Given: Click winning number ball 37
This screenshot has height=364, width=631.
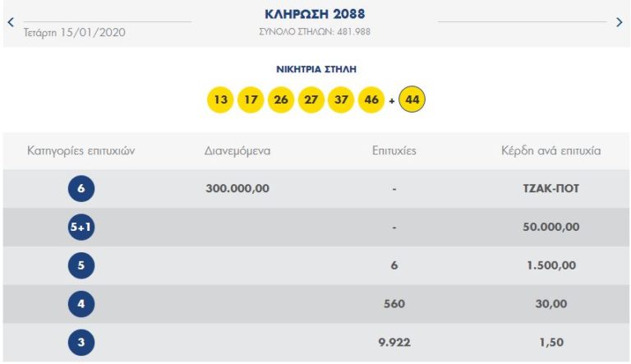Looking at the screenshot, I should pos(341,101).
